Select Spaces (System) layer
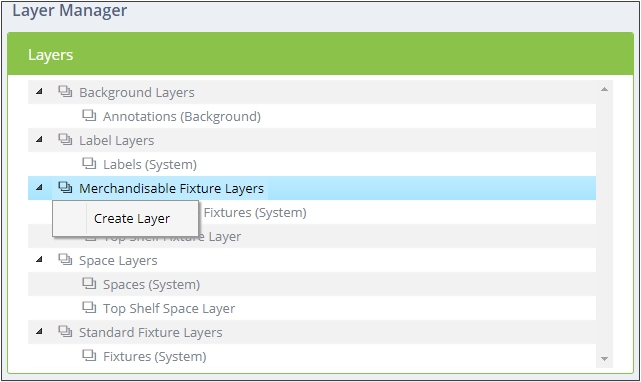This screenshot has width=641, height=382. click(151, 284)
